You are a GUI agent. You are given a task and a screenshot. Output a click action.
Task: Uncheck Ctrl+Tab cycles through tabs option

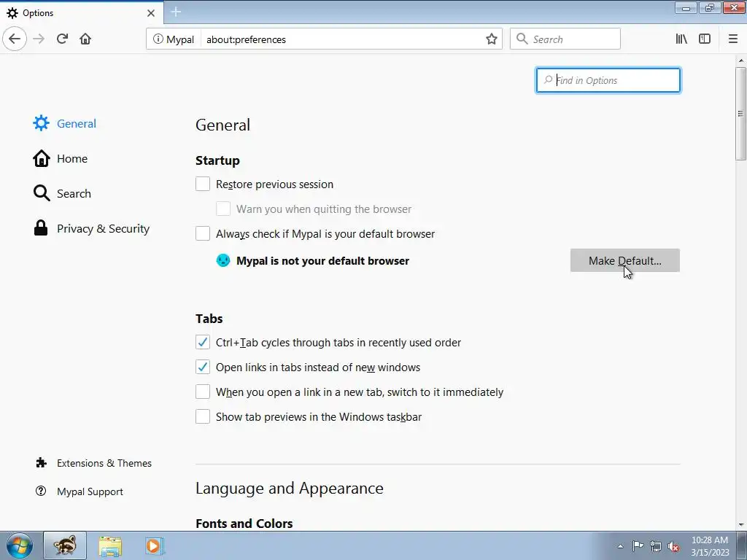click(203, 342)
